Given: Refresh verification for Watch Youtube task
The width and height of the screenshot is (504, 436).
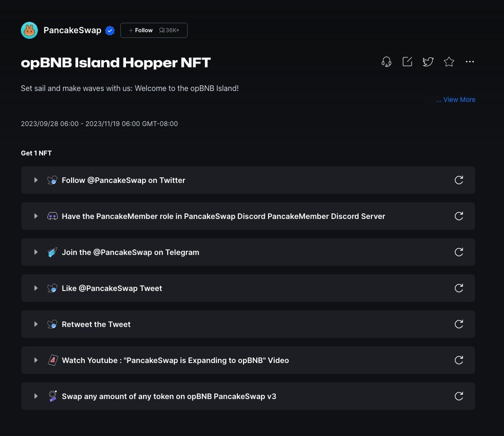Looking at the screenshot, I should (x=459, y=360).
